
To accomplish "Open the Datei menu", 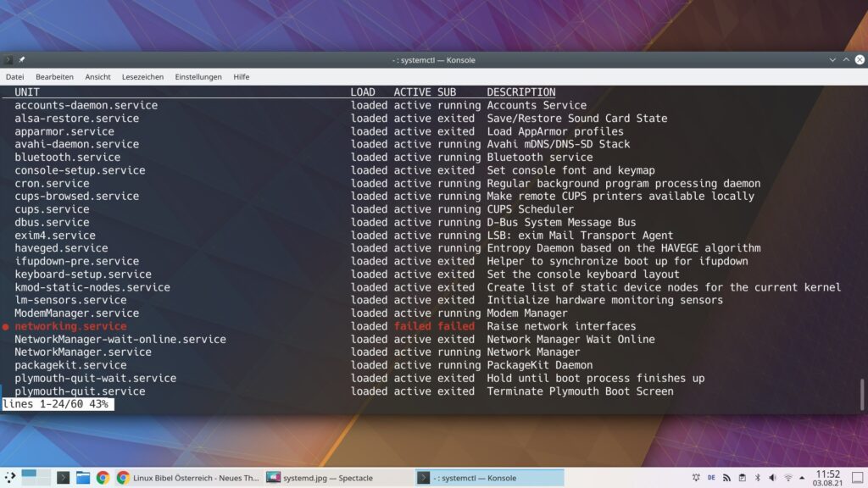I will click(x=15, y=77).
